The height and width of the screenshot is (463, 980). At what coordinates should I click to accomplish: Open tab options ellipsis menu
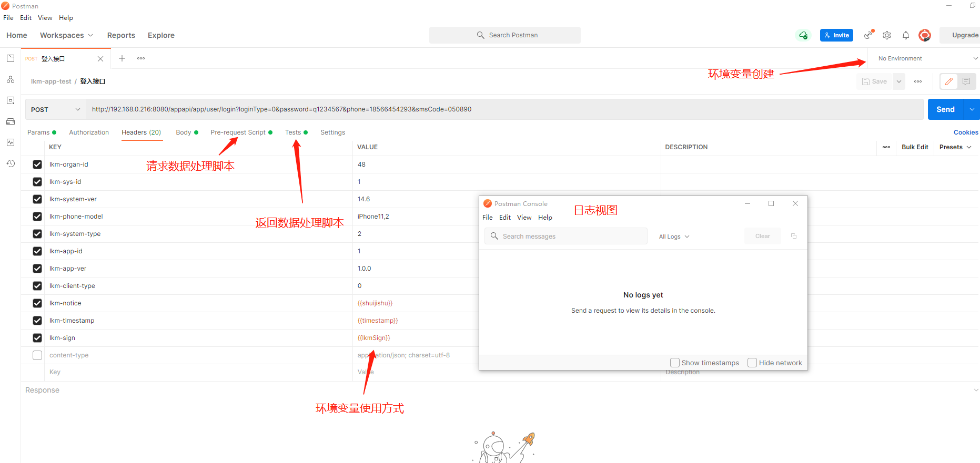tap(141, 58)
